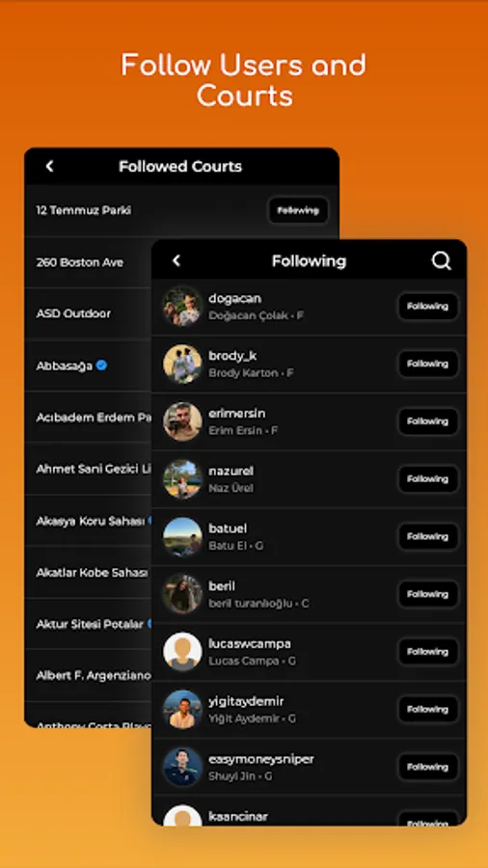Viewport: 488px width, 868px height.
Task: Open Aktur Sitesi Potalar court entry
Action: pyautogui.click(x=88, y=624)
